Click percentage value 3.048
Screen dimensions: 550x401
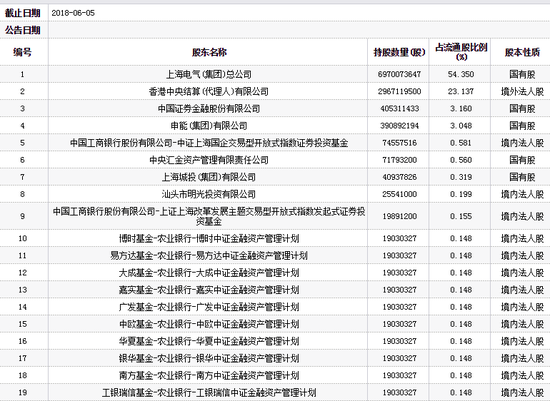461,126
